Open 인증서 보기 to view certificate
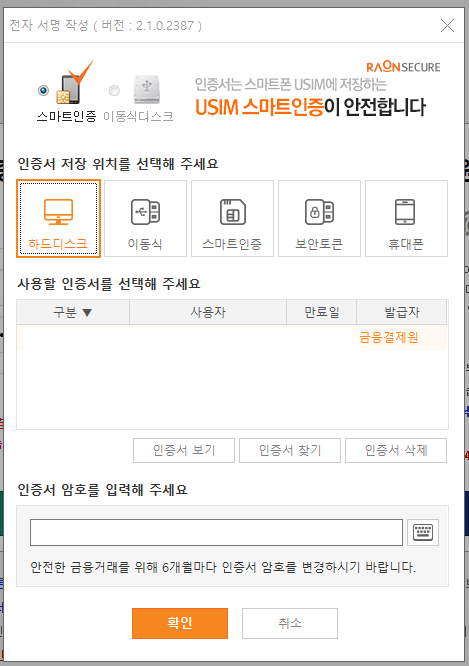 pos(184,450)
